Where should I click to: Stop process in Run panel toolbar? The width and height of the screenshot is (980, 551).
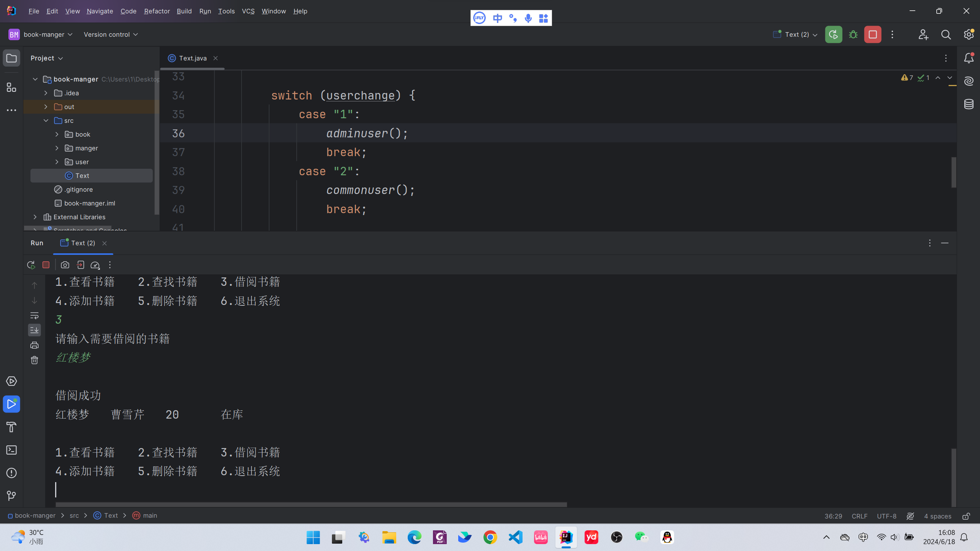coord(46,265)
